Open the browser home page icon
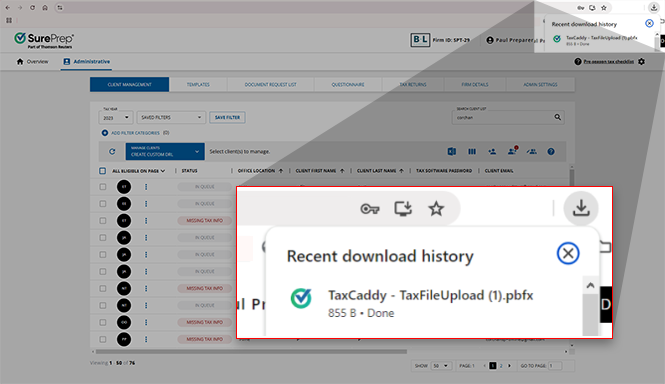The height and width of the screenshot is (384, 665). click(45, 8)
